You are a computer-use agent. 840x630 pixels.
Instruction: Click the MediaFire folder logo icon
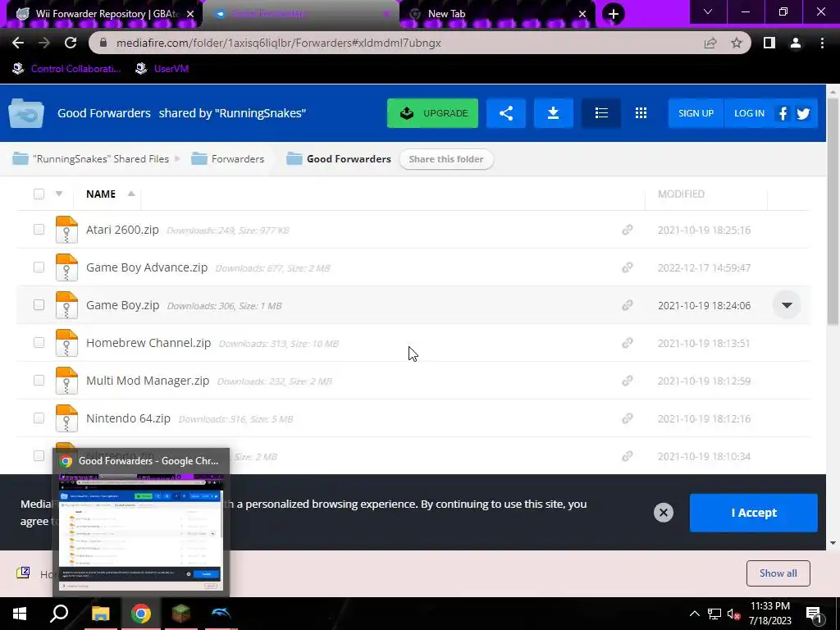[x=26, y=113]
